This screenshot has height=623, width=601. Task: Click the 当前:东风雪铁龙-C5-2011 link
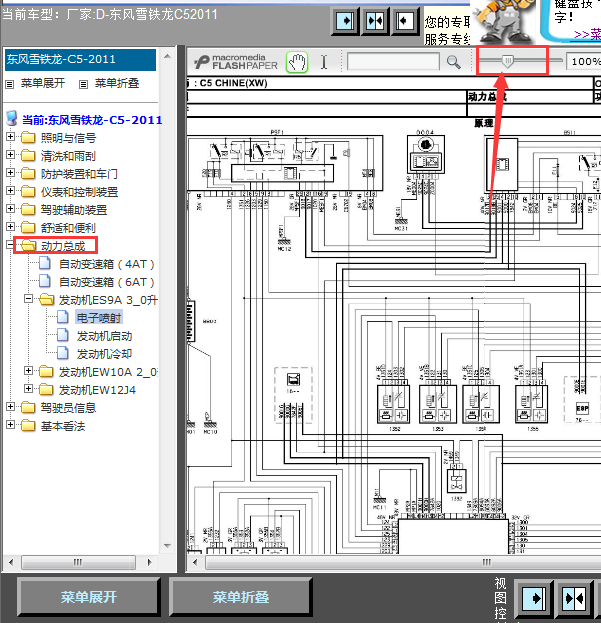click(x=92, y=120)
